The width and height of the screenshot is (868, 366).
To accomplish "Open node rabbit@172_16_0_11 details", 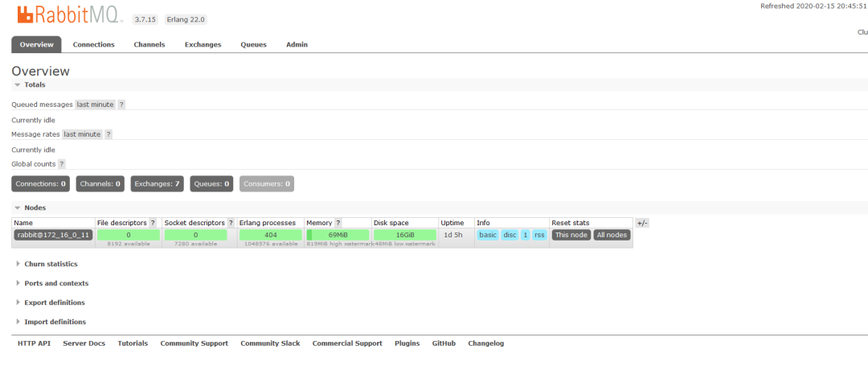I will (53, 235).
